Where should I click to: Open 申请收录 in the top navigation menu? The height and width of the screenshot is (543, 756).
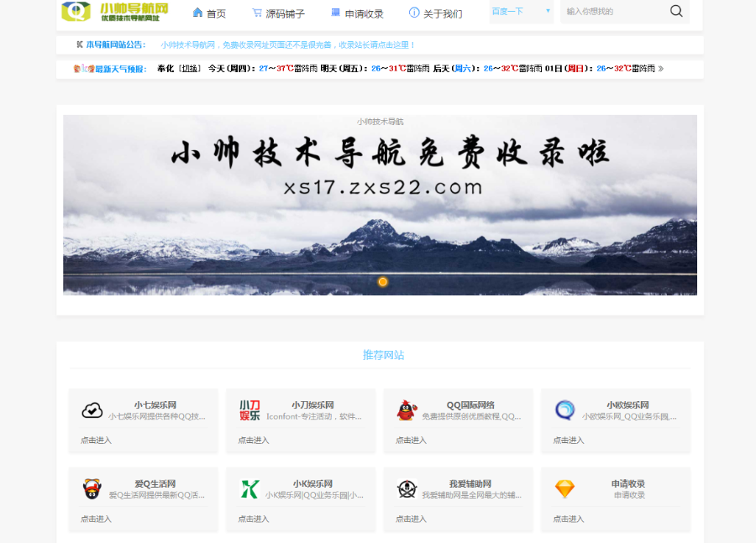coord(364,13)
